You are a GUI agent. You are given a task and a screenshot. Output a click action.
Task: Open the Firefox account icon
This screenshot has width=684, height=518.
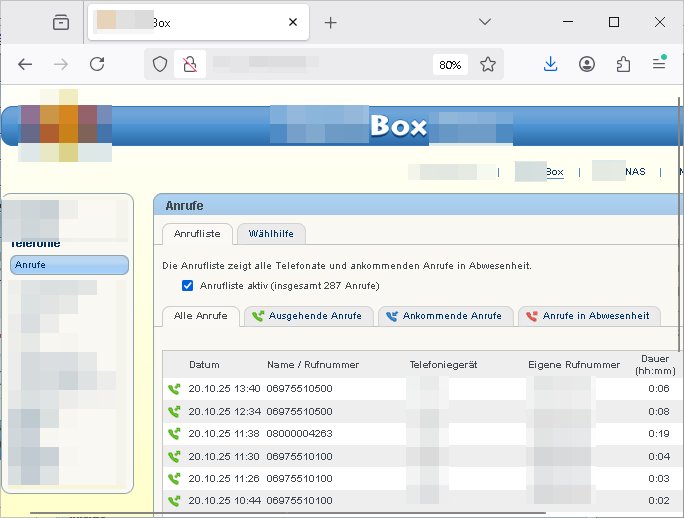point(587,64)
